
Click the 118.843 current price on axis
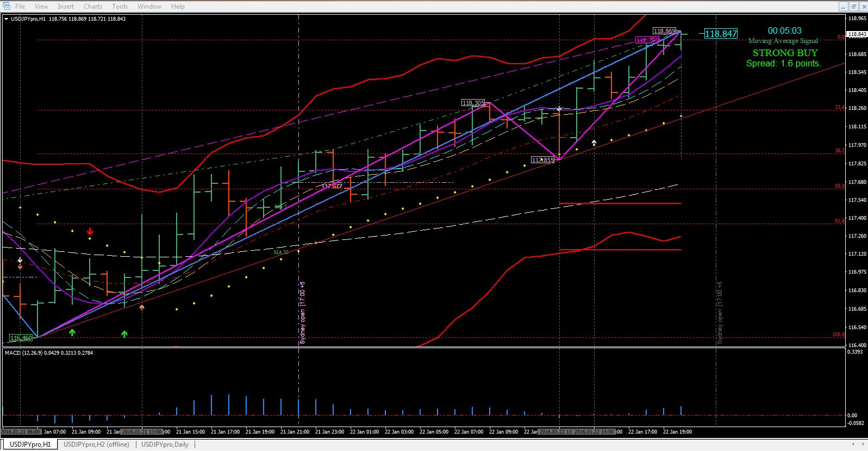pyautogui.click(x=857, y=34)
